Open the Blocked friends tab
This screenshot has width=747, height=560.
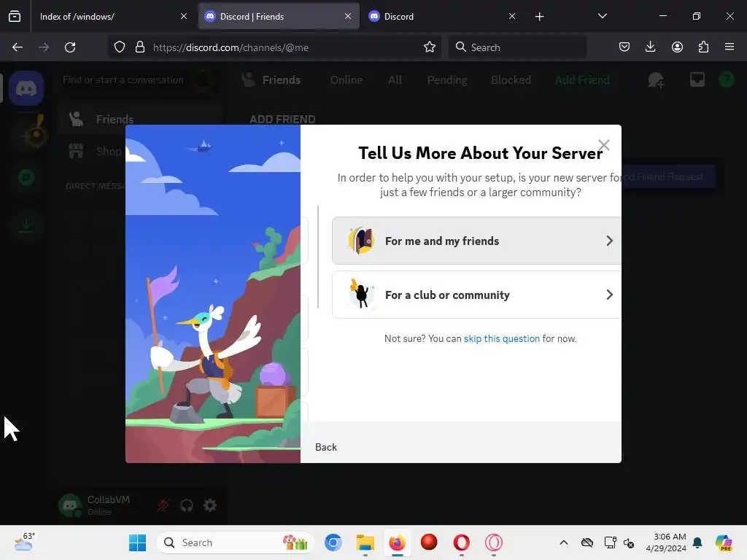click(511, 80)
